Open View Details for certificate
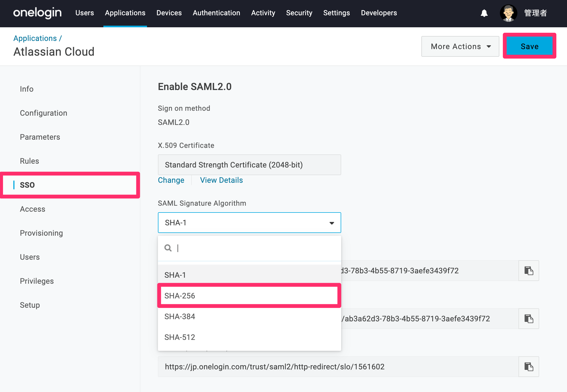Viewport: 567px width, 392px height. click(221, 180)
